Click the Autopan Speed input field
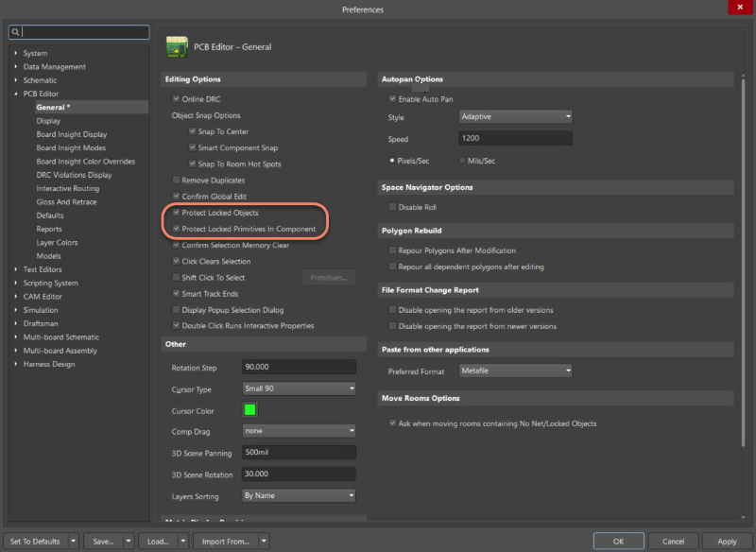756x552 pixels. 515,138
